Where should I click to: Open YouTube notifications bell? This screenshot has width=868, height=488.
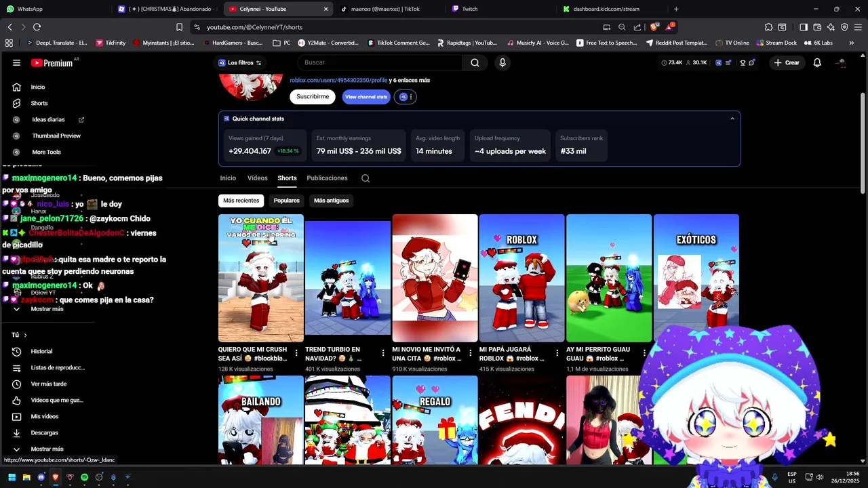(817, 62)
